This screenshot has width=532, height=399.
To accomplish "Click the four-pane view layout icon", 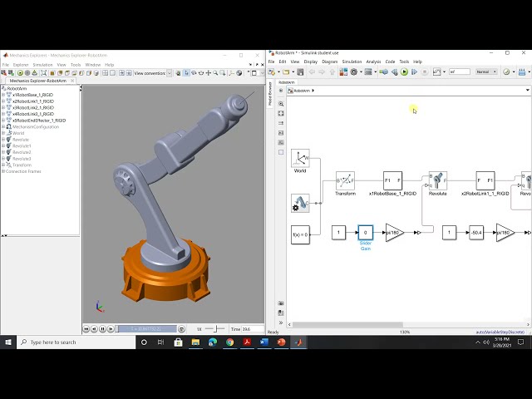I will point(106,73).
